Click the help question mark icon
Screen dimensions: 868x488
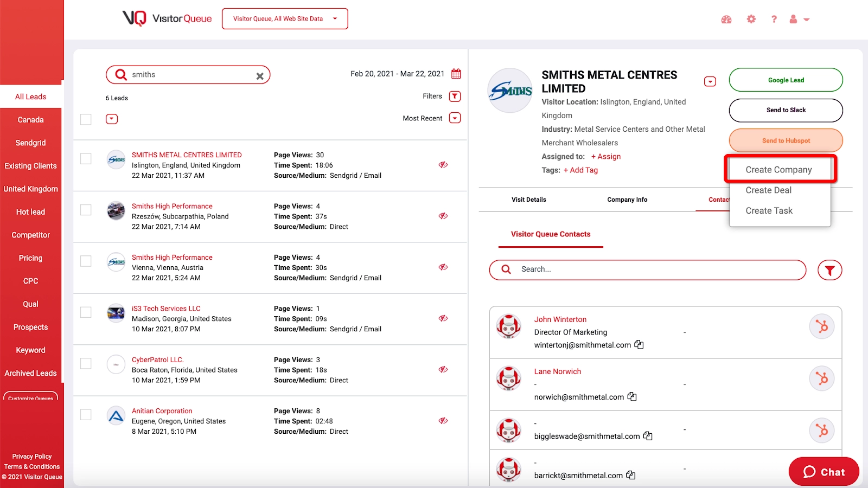tap(774, 19)
